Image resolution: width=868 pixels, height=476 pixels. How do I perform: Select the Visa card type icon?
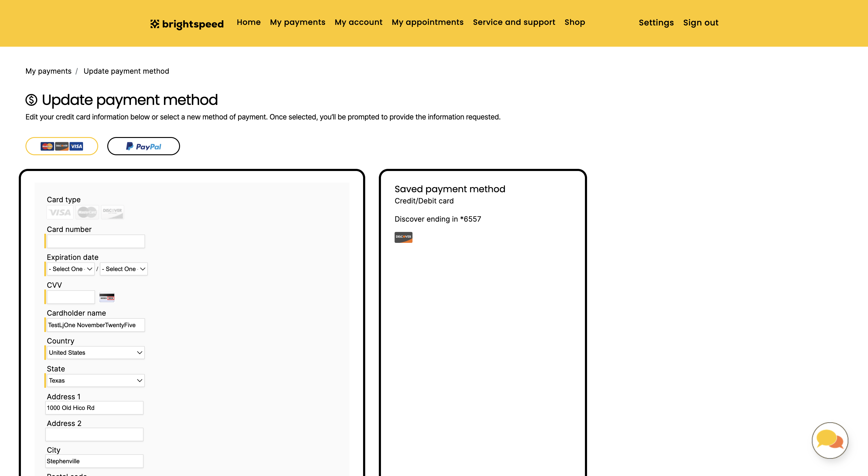(60, 212)
